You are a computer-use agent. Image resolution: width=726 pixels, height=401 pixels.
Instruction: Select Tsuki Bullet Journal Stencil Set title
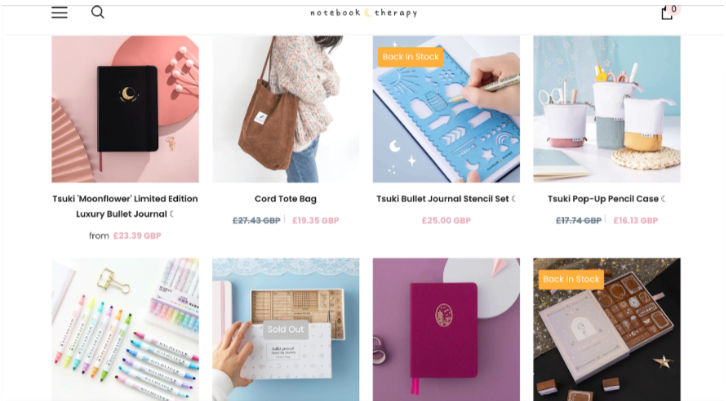(443, 199)
